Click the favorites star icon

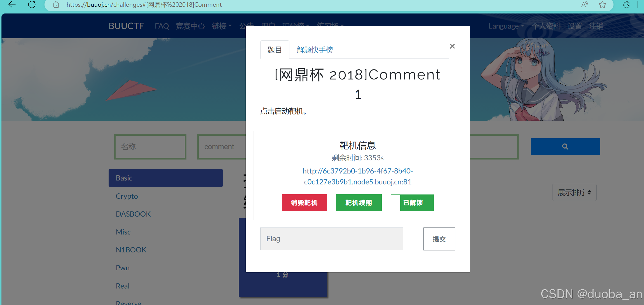pyautogui.click(x=602, y=4)
